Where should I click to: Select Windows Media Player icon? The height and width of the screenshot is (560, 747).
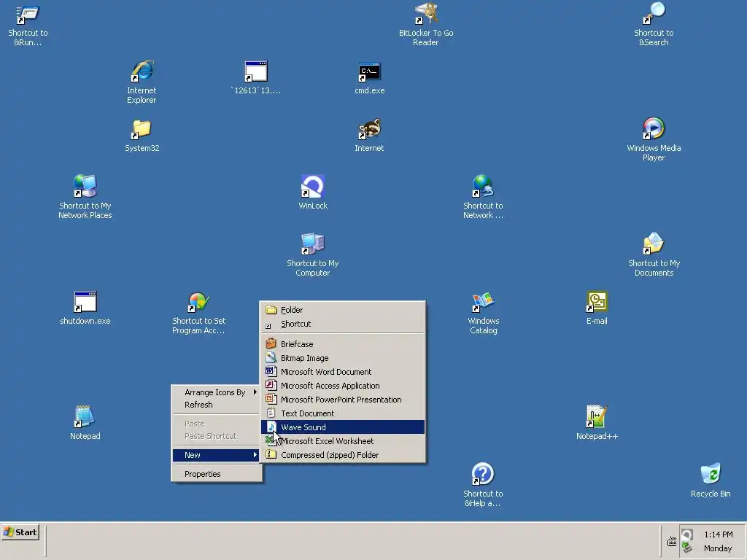(654, 139)
